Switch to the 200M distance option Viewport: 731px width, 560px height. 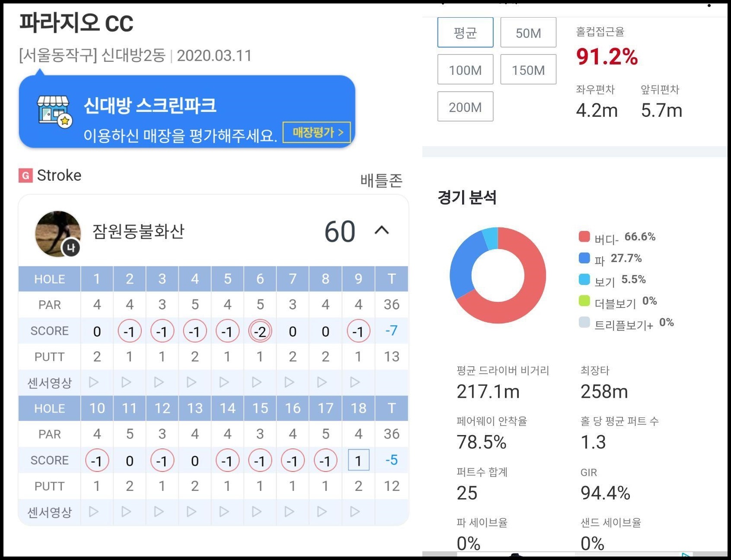tap(465, 107)
